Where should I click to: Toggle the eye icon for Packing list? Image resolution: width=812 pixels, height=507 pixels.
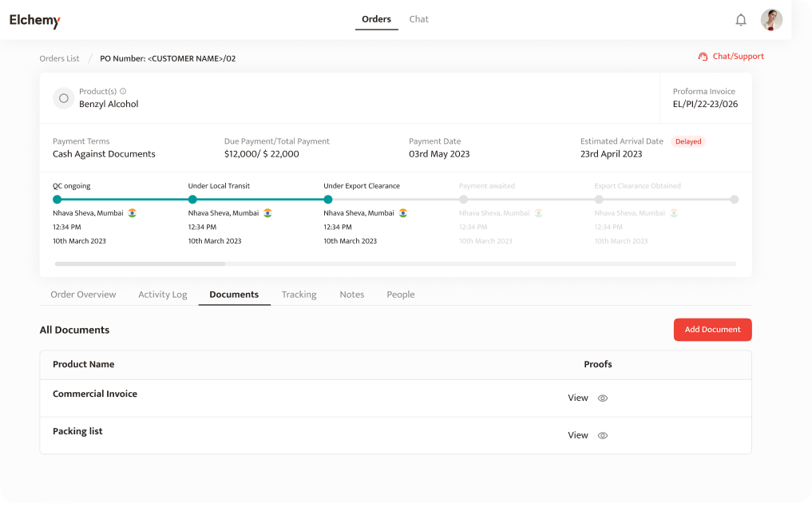[603, 436]
